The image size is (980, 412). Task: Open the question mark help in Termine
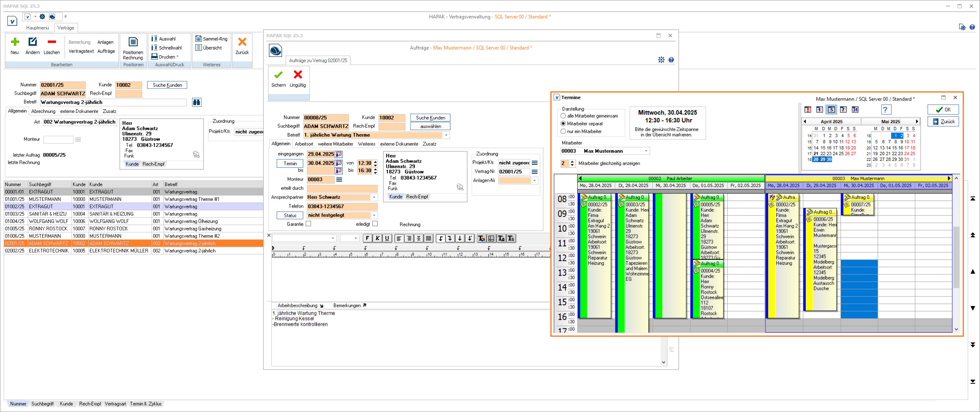(885, 110)
